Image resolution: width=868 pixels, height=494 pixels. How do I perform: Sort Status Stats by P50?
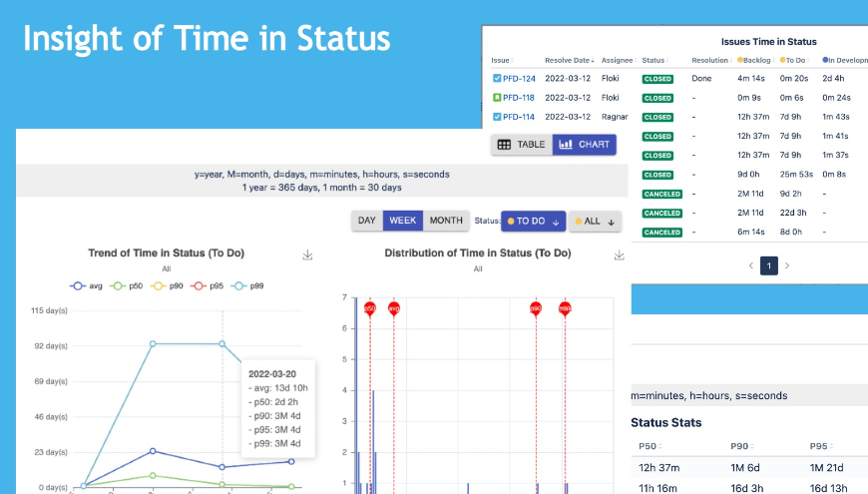point(650,446)
